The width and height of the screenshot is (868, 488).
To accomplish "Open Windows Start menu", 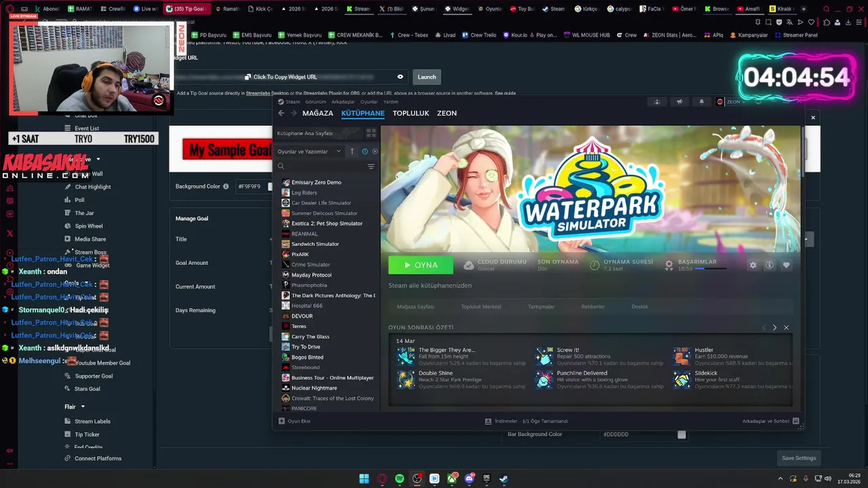I will click(364, 479).
